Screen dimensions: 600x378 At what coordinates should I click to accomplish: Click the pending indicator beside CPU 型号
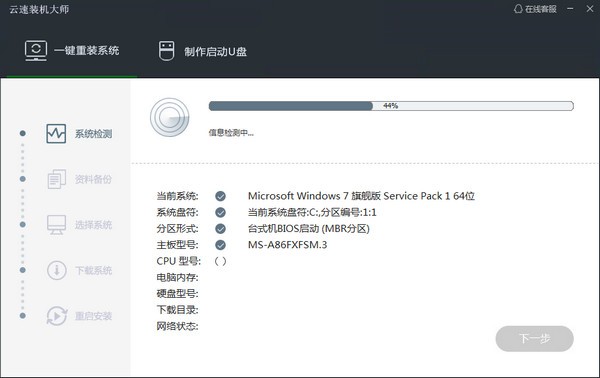[220, 261]
